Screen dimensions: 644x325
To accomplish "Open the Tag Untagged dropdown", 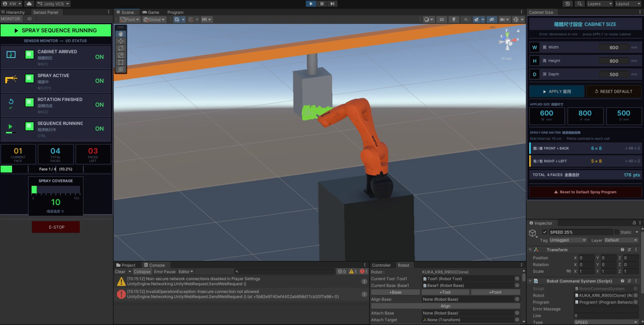I will [x=568, y=240].
